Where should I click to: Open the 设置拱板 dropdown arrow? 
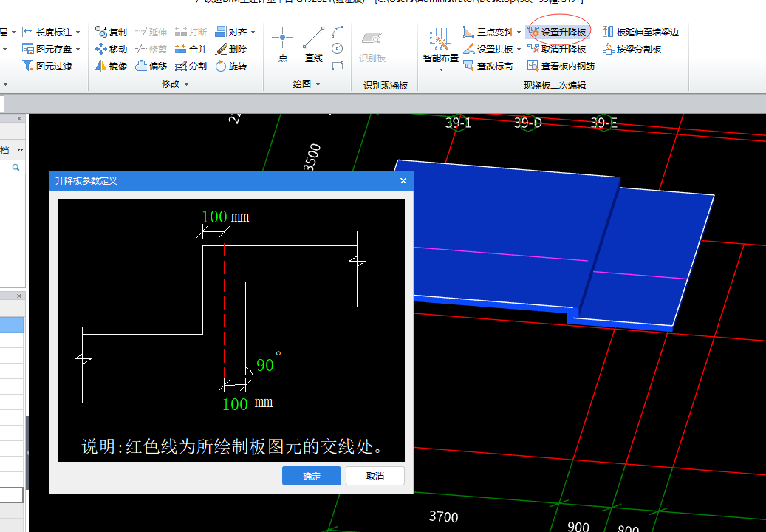519,49
